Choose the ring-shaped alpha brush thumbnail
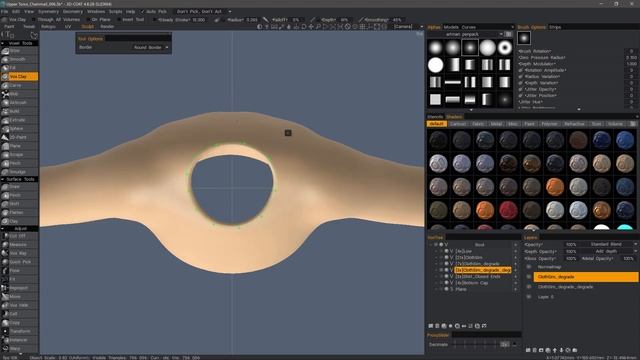This screenshot has width=640, height=360. [505, 48]
